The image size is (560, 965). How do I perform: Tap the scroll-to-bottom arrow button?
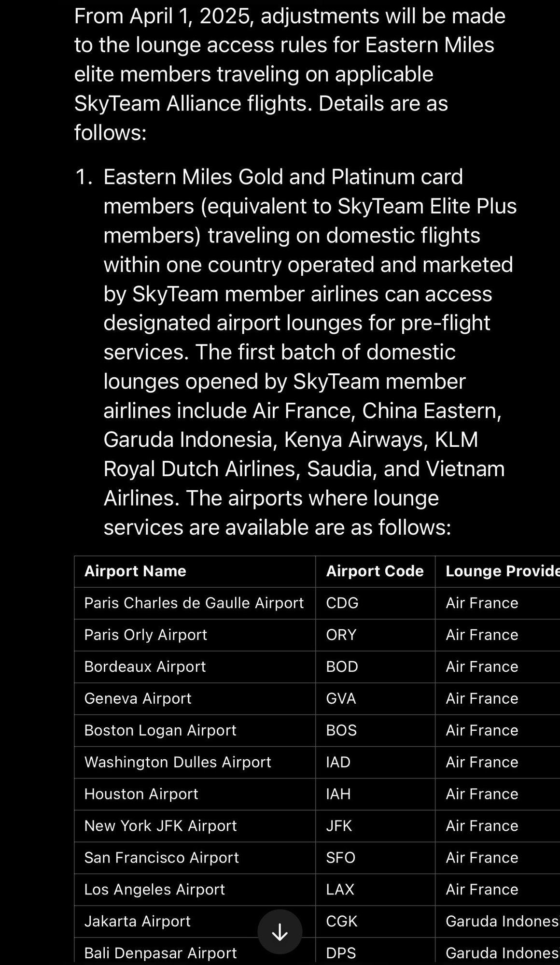click(x=280, y=932)
